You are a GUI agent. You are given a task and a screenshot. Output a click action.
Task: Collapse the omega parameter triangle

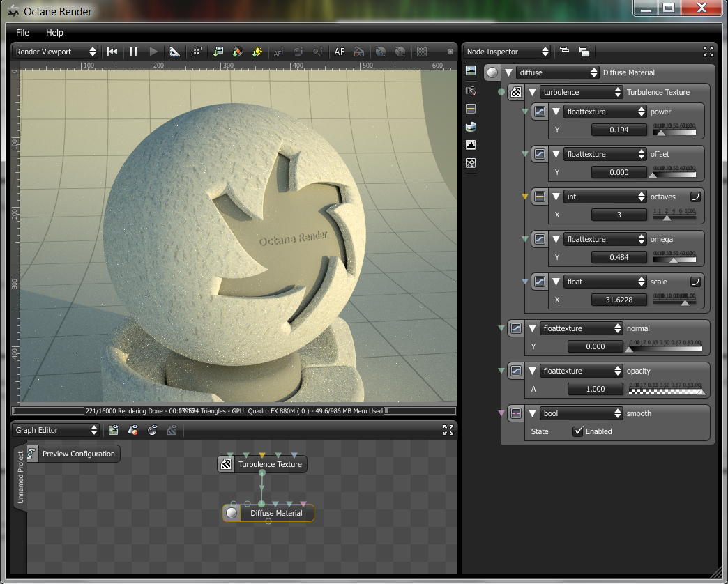[x=556, y=239]
